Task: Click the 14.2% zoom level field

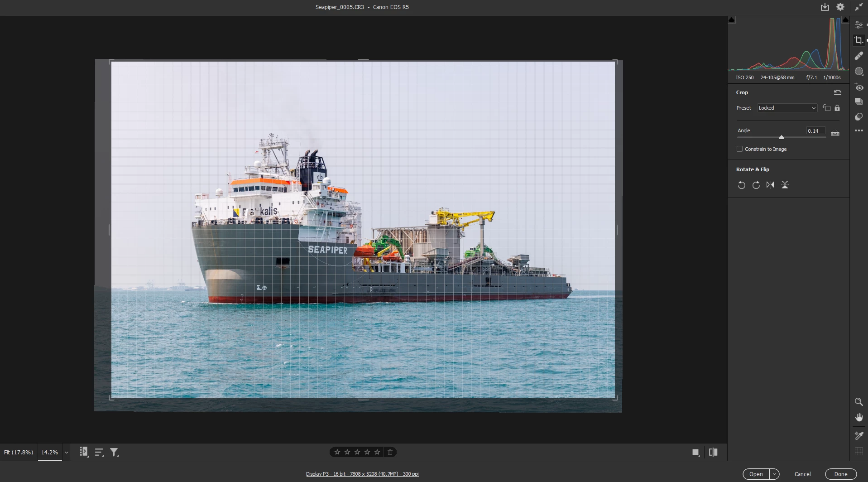Action: pos(50,452)
